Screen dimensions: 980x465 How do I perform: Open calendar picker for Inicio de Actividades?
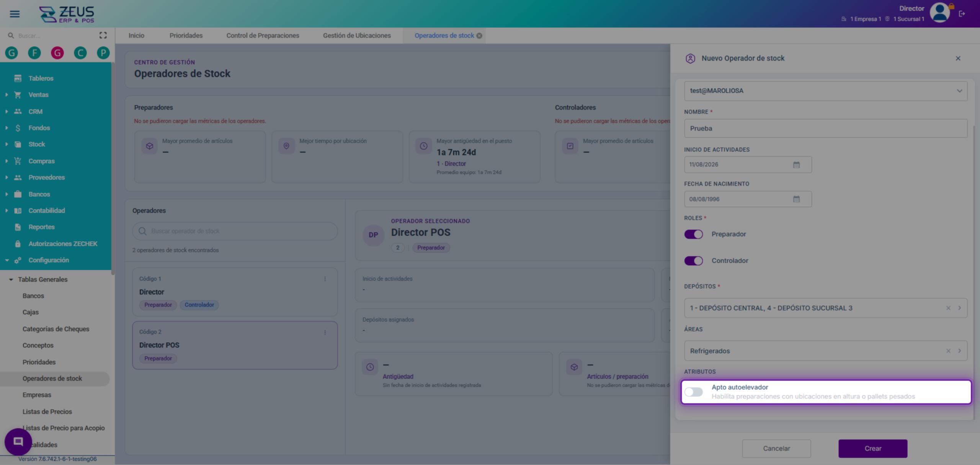point(797,165)
